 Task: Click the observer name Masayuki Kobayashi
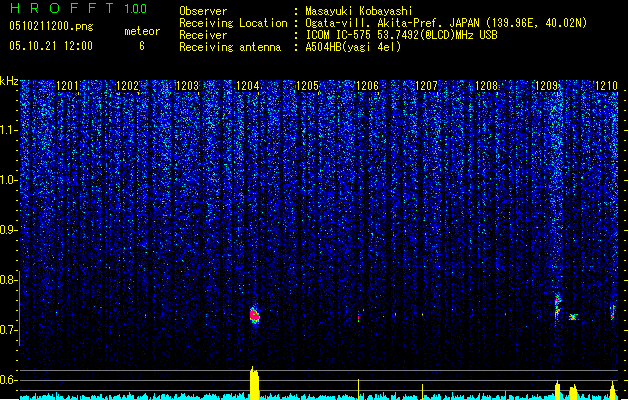tap(359, 11)
